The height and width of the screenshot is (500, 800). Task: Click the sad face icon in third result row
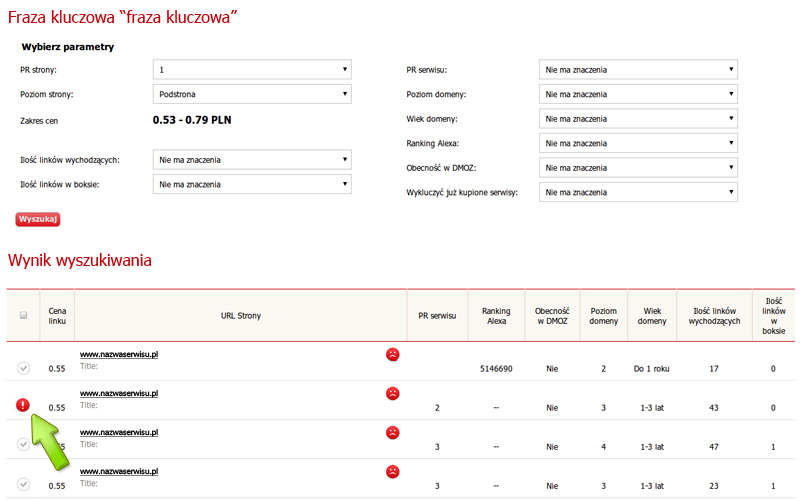[393, 432]
